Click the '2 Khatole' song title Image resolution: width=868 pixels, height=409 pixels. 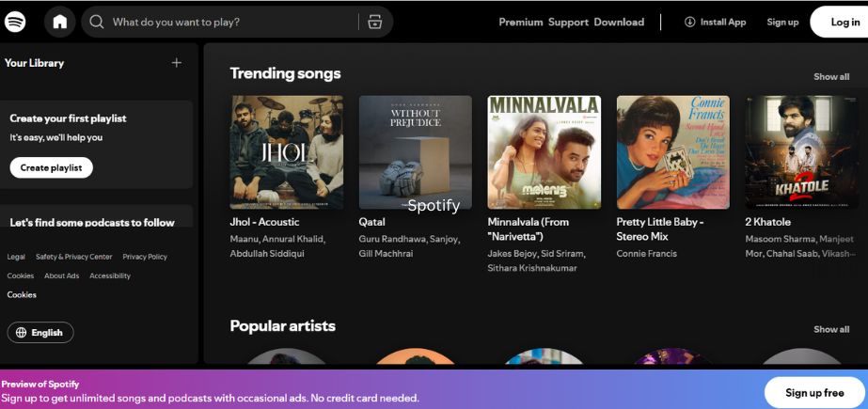767,222
